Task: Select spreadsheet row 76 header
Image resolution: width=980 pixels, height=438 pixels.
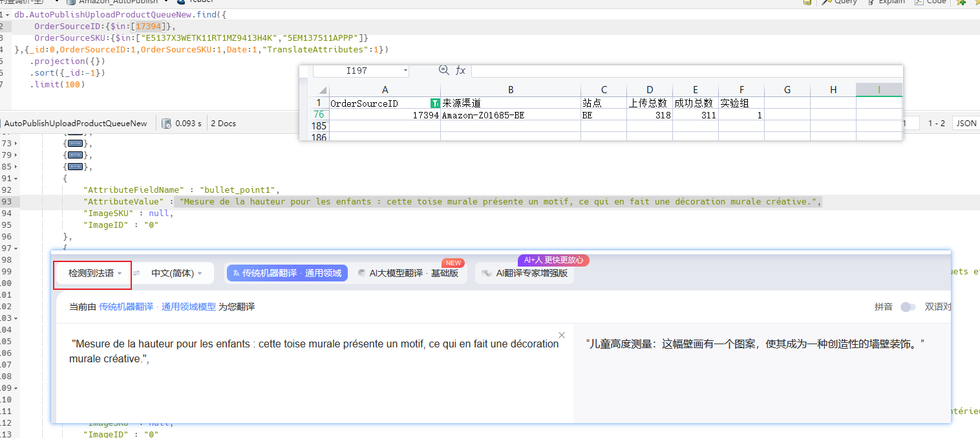Action: [319, 115]
